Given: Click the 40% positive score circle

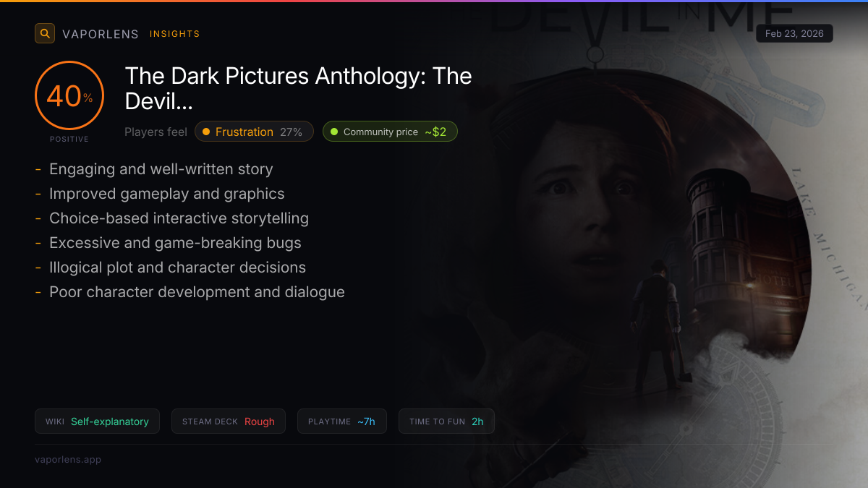Looking at the screenshot, I should (69, 95).
